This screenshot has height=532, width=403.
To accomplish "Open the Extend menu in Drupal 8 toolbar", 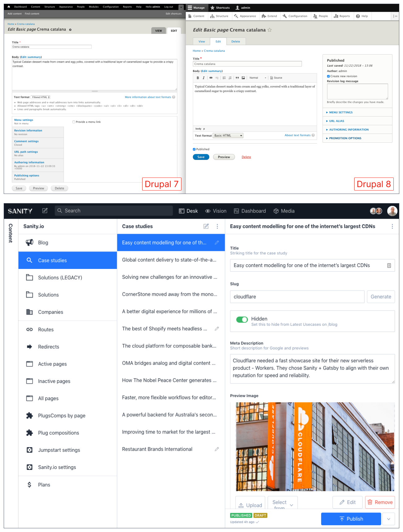I will pyautogui.click(x=269, y=16).
